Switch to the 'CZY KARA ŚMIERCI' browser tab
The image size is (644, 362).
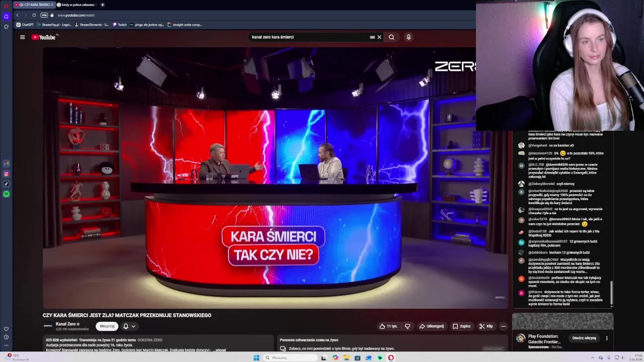pyautogui.click(x=34, y=5)
